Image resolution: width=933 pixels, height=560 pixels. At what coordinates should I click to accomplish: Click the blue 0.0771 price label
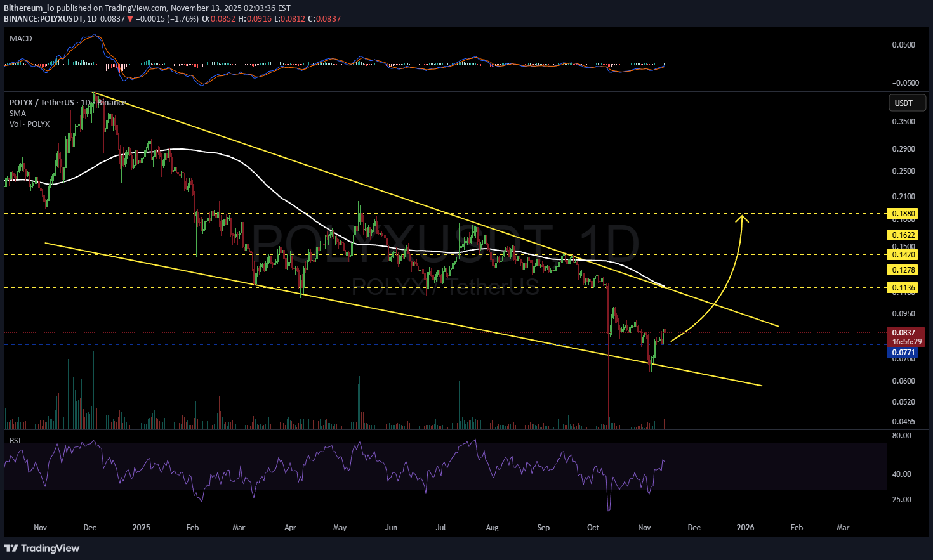pyautogui.click(x=903, y=353)
